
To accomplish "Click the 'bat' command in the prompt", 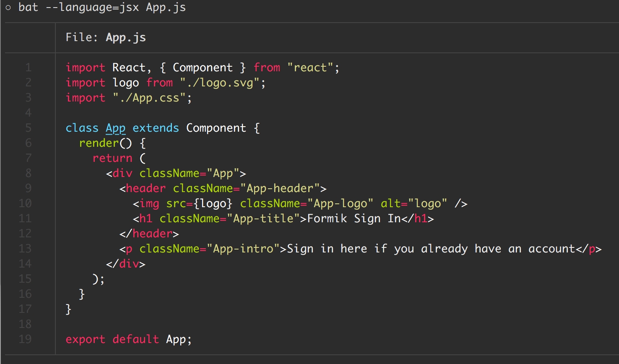I will [x=28, y=8].
